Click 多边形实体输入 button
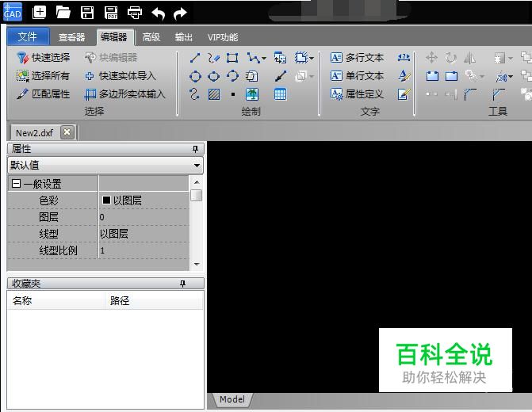The width and height of the screenshot is (532, 412). pyautogui.click(x=124, y=94)
